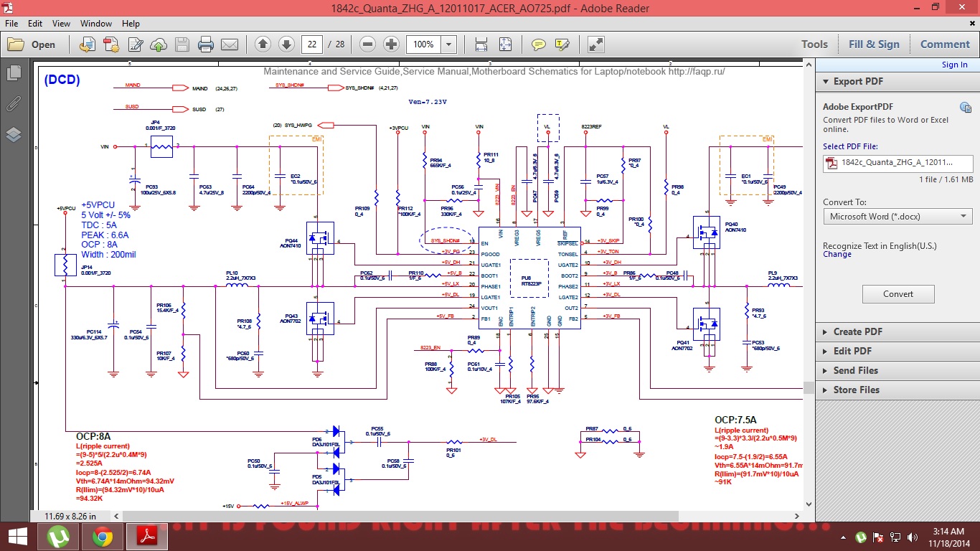The height and width of the screenshot is (551, 980).
Task: Expand the Create PDF section
Action: (x=857, y=331)
